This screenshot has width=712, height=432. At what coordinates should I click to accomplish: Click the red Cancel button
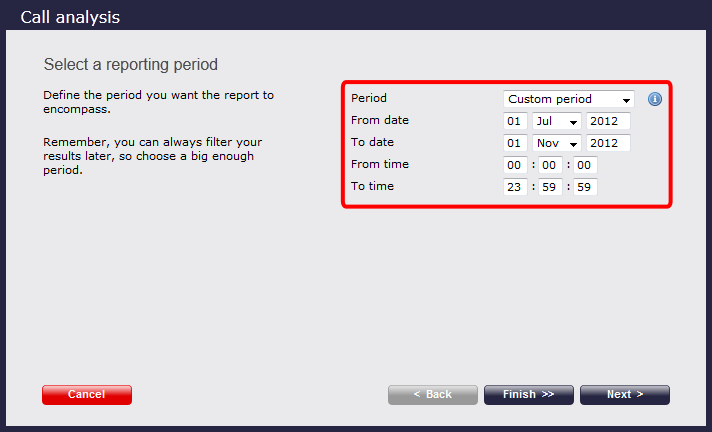click(87, 395)
